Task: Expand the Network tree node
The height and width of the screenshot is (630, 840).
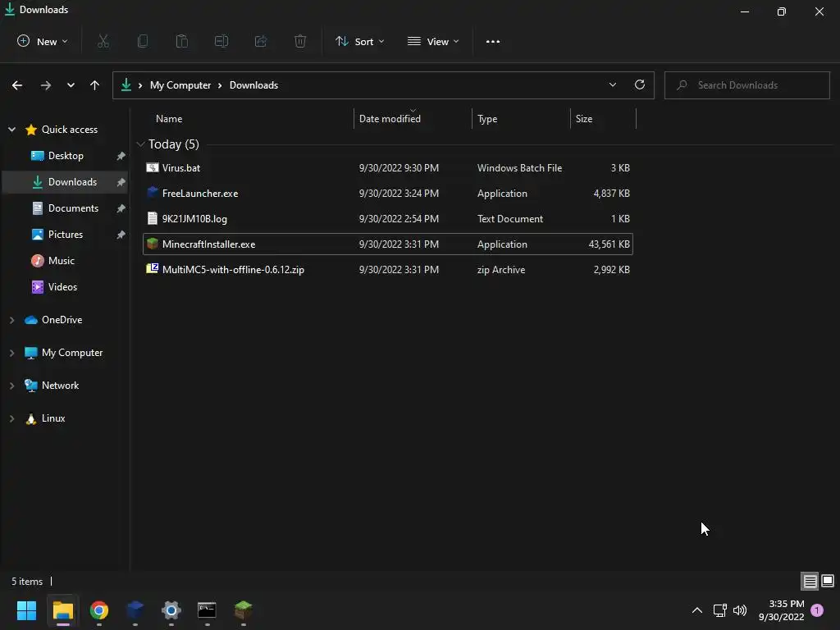Action: point(11,386)
